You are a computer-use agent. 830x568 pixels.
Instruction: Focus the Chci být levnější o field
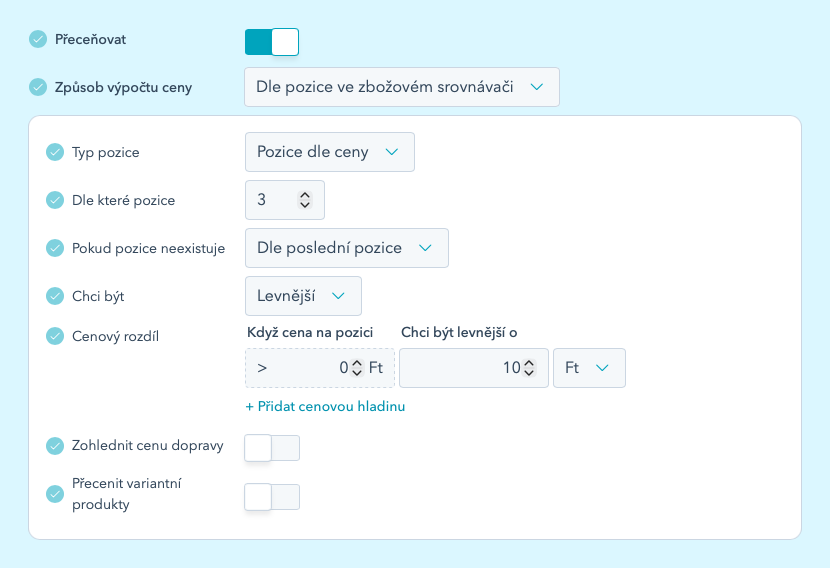[474, 368]
